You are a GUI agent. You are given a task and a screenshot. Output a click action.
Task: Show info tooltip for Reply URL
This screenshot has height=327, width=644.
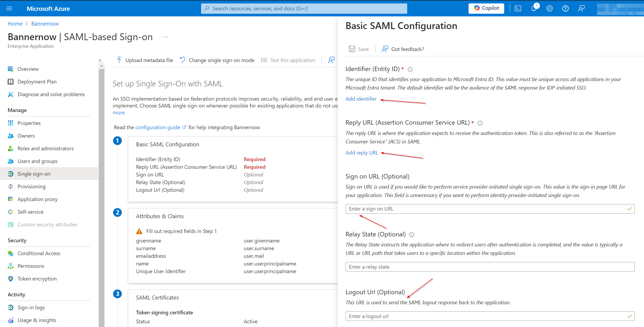pyautogui.click(x=480, y=123)
